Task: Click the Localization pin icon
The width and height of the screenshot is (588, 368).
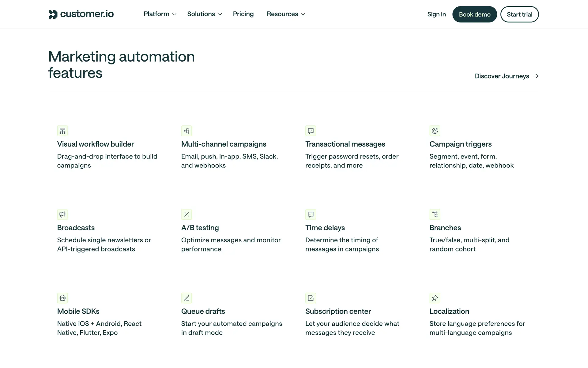Action: tap(435, 298)
